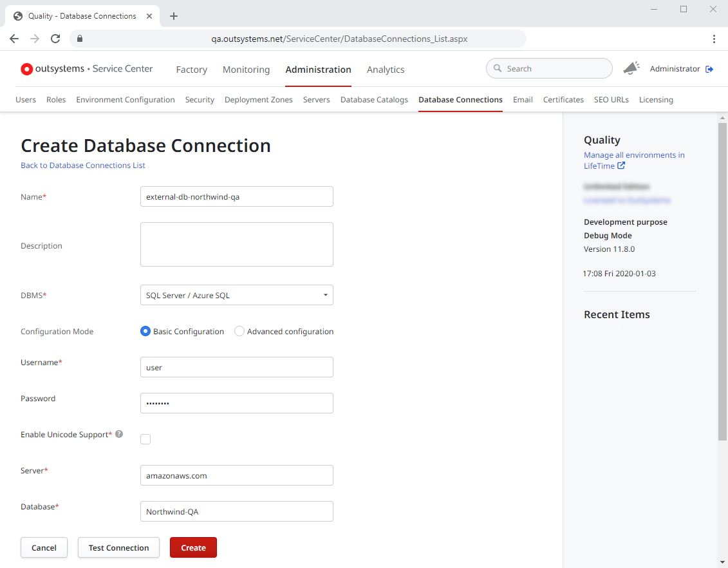728x568 pixels.
Task: Select the Advanced configuration radio button
Action: click(239, 331)
